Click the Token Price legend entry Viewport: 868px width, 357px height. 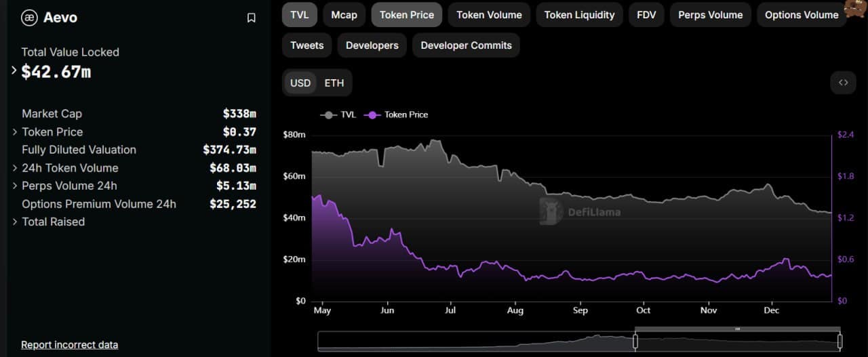pyautogui.click(x=396, y=114)
